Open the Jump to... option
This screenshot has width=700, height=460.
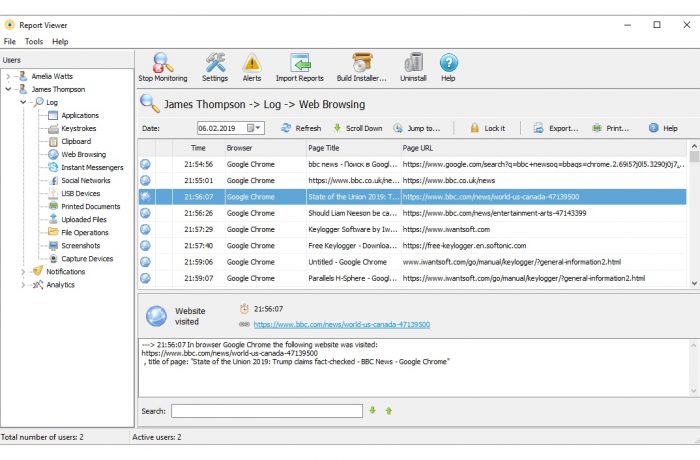(417, 128)
